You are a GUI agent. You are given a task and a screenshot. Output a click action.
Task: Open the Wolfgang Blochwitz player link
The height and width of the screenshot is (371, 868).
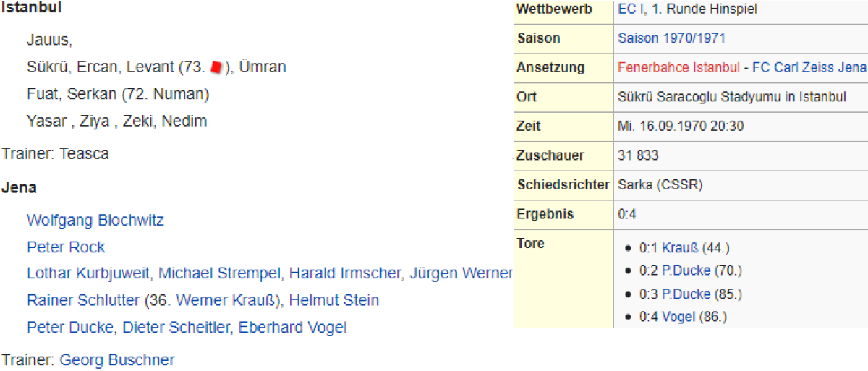tap(95, 220)
